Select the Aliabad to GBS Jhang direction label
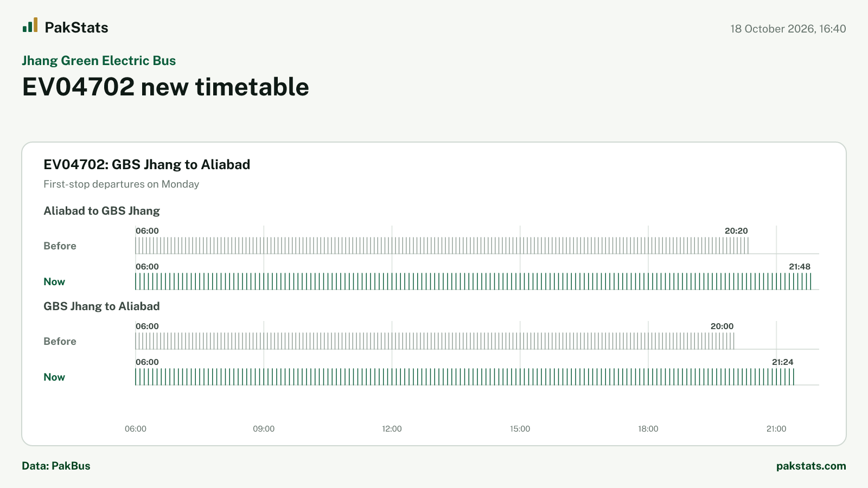The image size is (868, 488). pos(102,211)
